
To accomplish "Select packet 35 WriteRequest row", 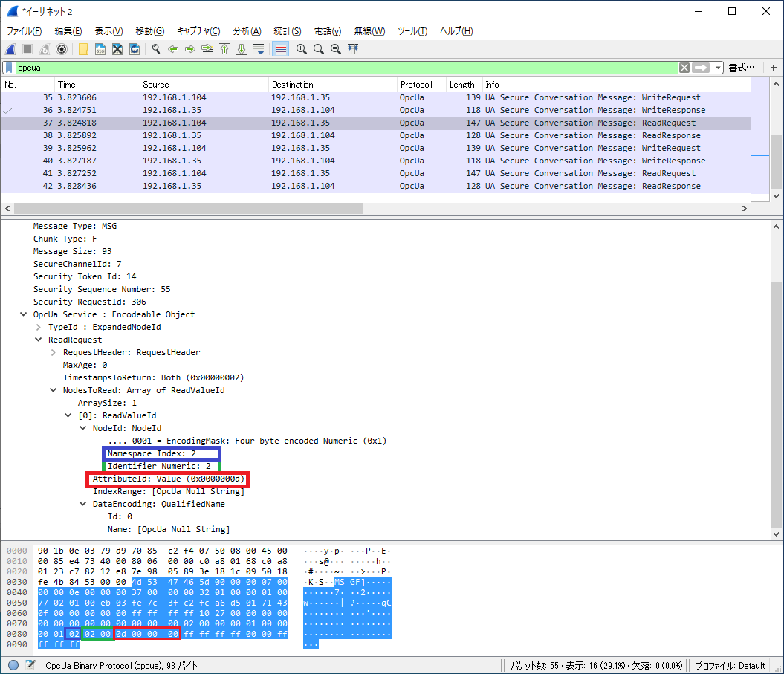I will point(376,97).
